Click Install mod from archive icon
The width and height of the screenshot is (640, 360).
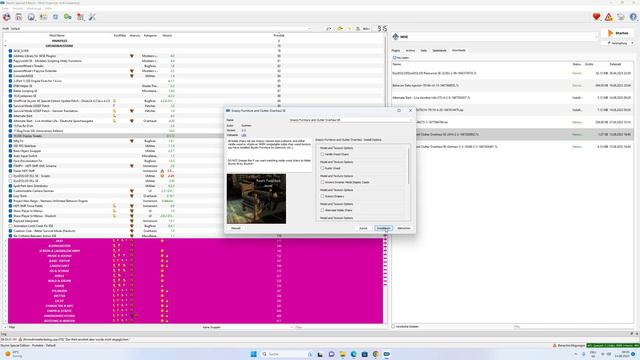coord(19,17)
